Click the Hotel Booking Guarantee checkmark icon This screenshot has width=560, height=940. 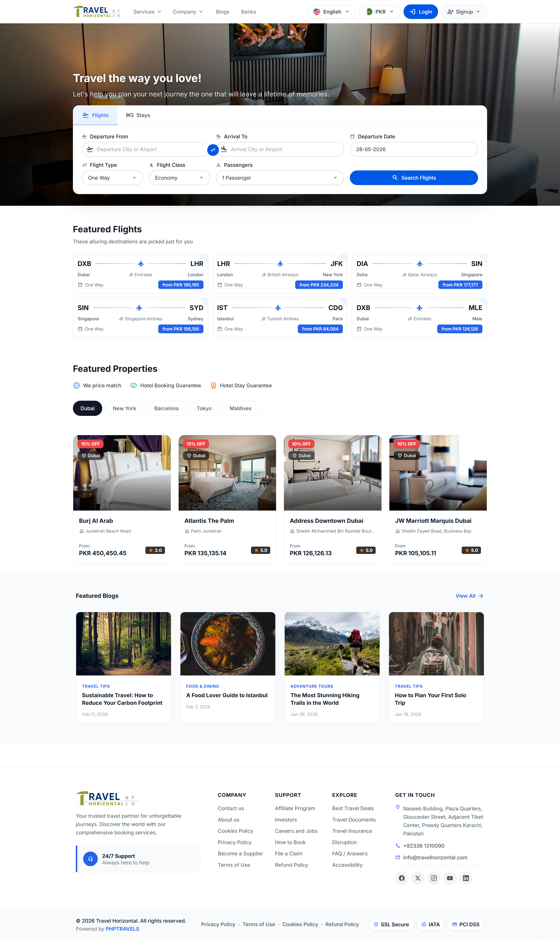pos(134,385)
